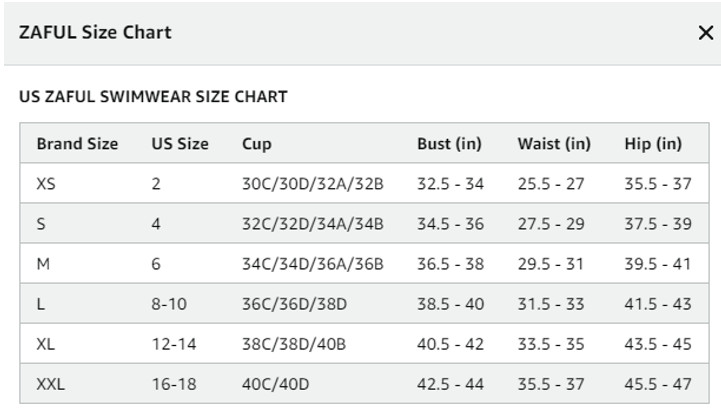Click the 25.5 - 27 waist cell
Screen dimensions: 721x408
pos(551,184)
